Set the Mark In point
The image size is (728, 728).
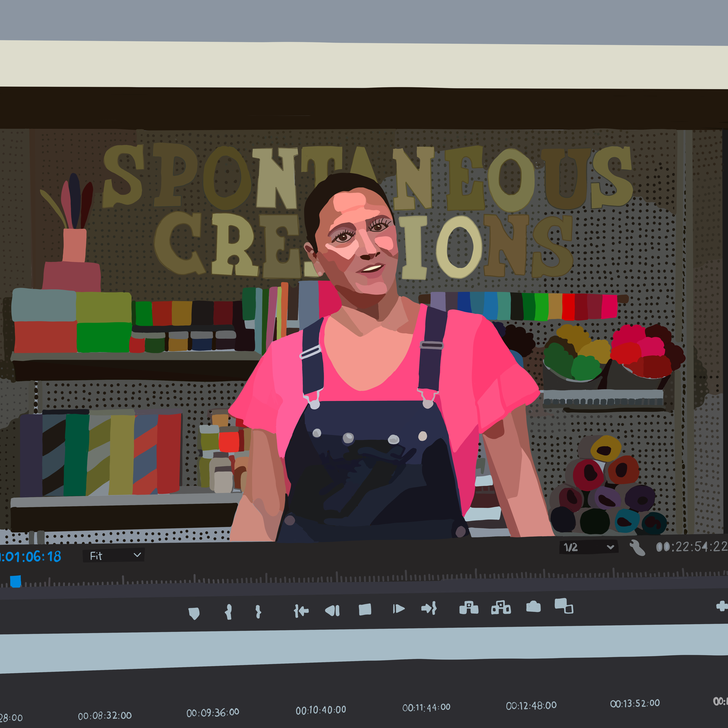228,612
